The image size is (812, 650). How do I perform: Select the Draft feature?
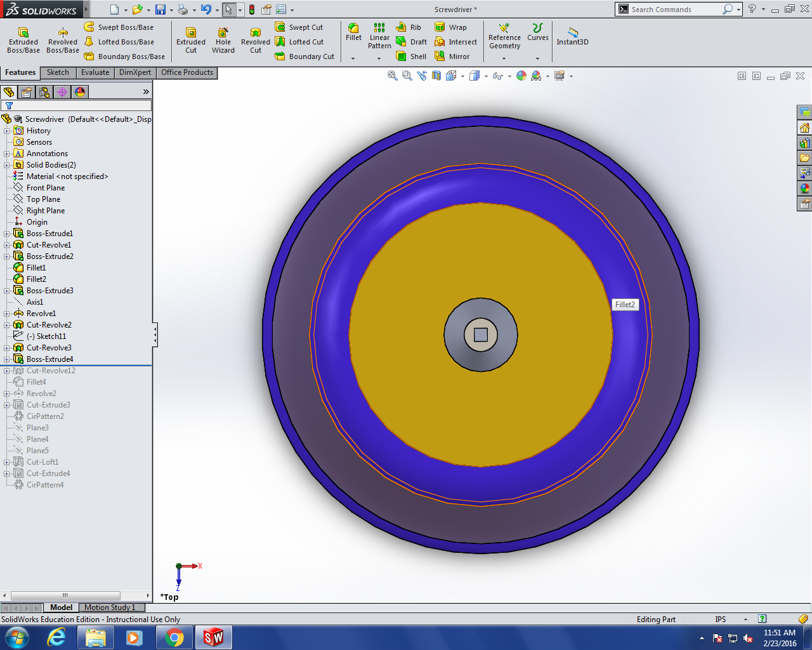pos(411,42)
